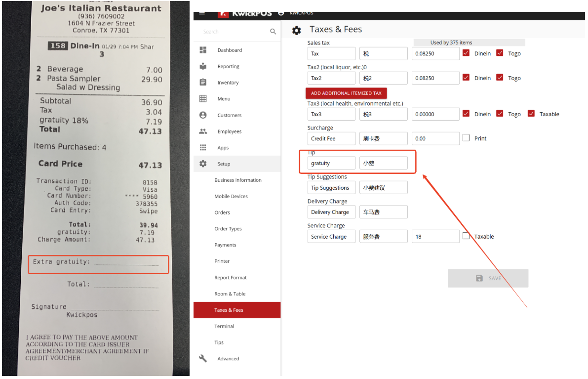Image resolution: width=588 pixels, height=379 pixels.
Task: Click the account user icon in top bar
Action: coord(281,13)
